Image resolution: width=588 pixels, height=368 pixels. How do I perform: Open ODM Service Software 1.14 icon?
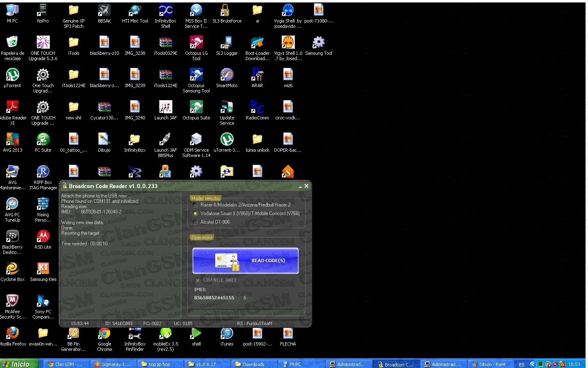[x=196, y=145]
